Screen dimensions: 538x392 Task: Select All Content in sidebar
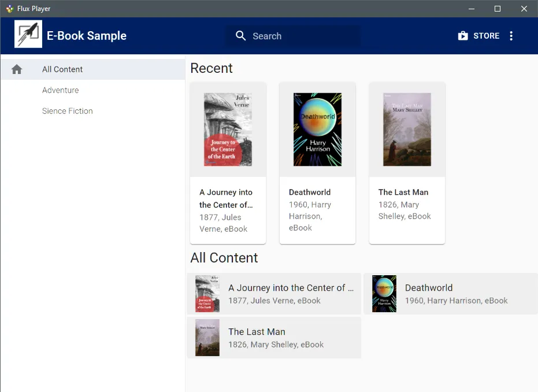coord(62,69)
